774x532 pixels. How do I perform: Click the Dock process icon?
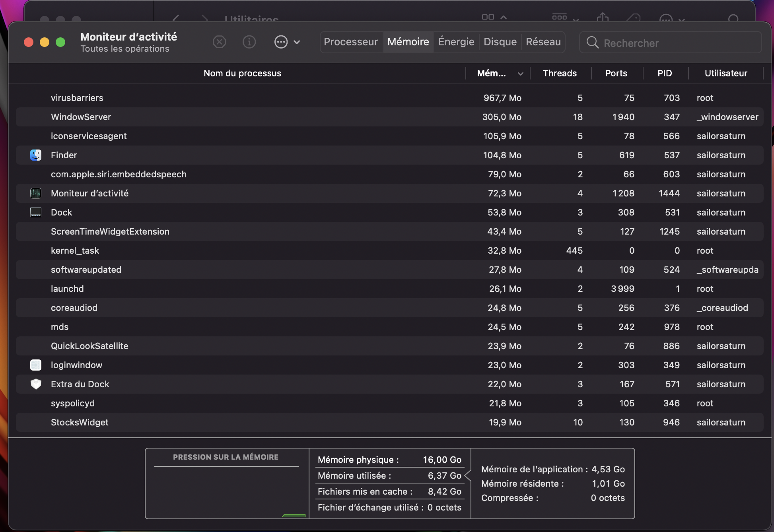(x=36, y=212)
